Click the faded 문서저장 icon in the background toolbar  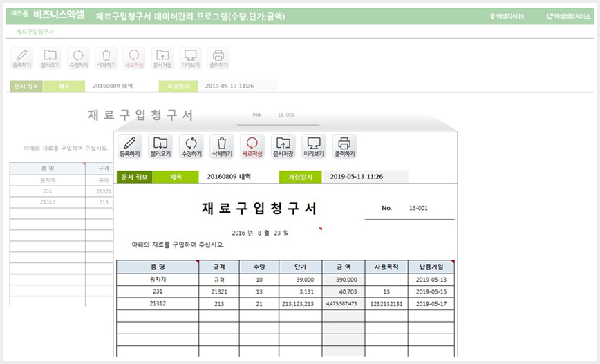(162, 59)
